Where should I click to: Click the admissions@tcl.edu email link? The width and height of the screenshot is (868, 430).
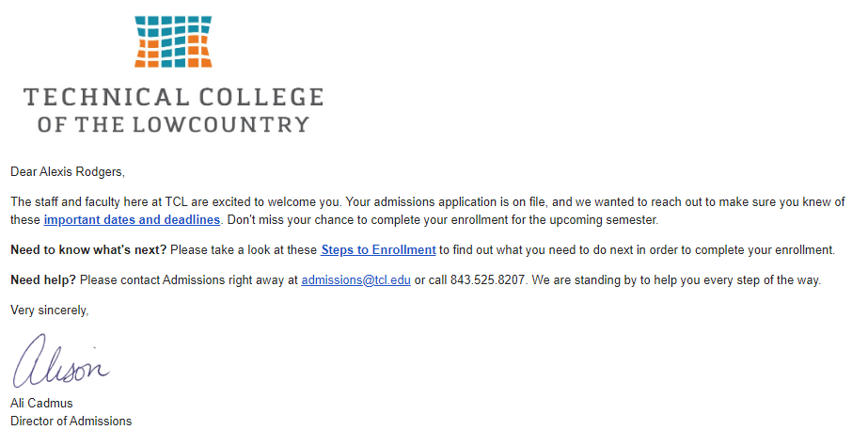(x=355, y=280)
